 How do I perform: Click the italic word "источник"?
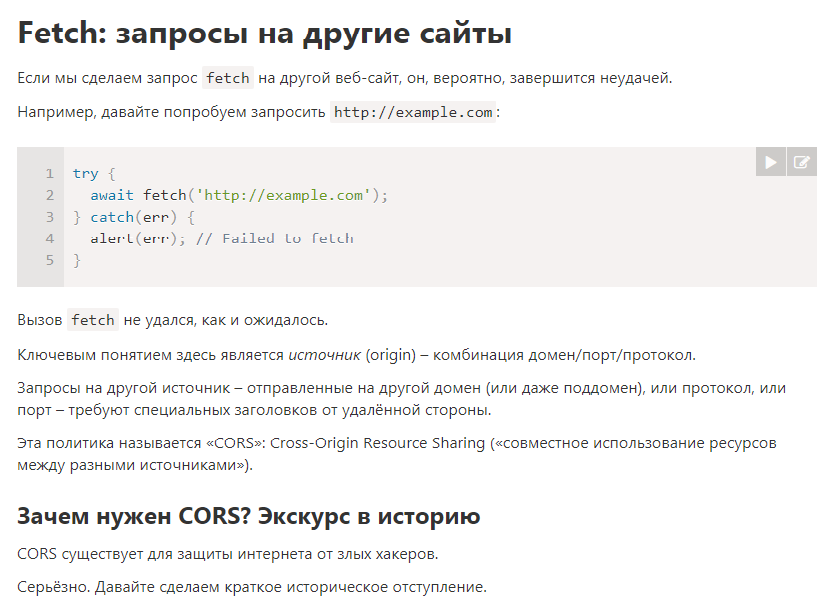click(324, 354)
